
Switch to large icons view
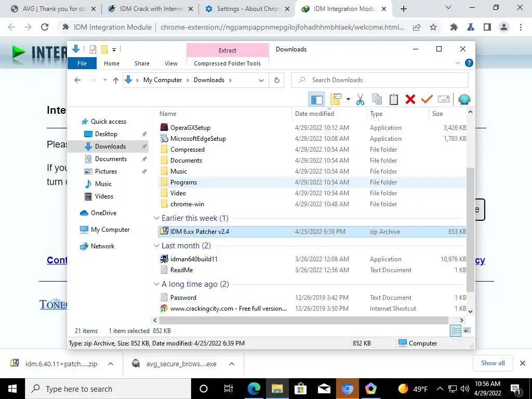[467, 330]
